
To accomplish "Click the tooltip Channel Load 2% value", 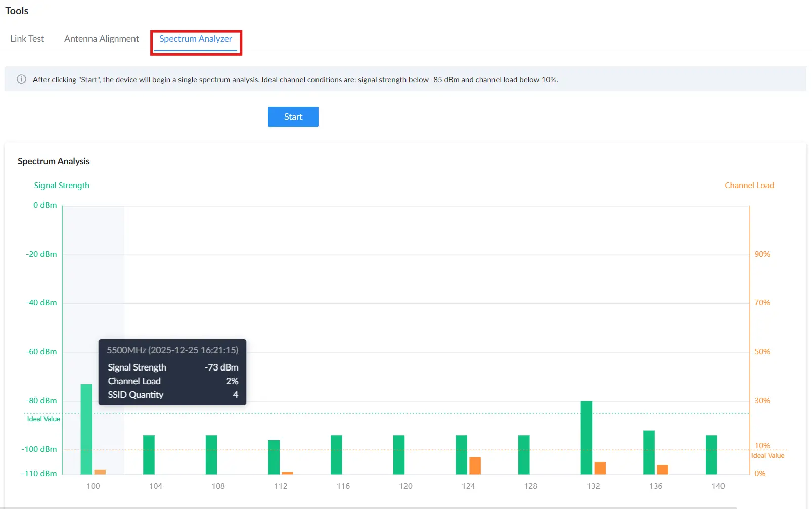I will coord(232,381).
